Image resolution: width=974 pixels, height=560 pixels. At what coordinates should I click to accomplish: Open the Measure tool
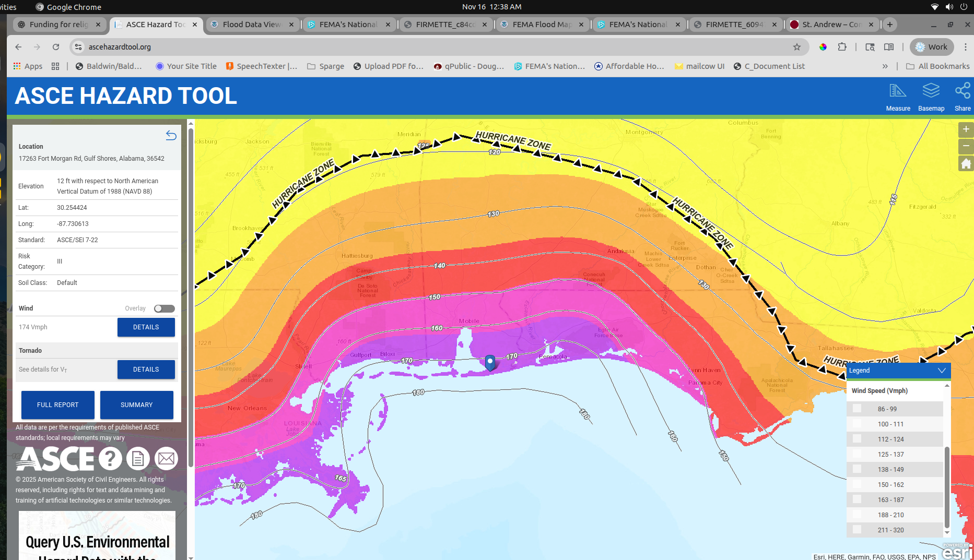(x=898, y=97)
